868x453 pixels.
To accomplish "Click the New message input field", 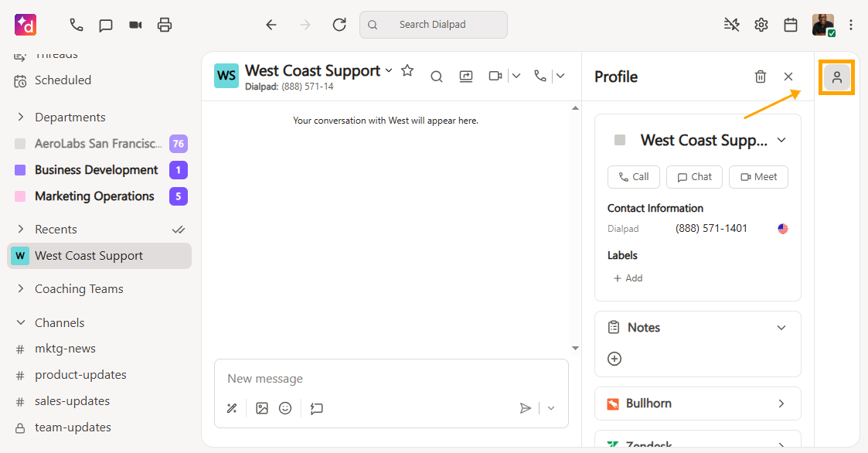I will tap(391, 379).
